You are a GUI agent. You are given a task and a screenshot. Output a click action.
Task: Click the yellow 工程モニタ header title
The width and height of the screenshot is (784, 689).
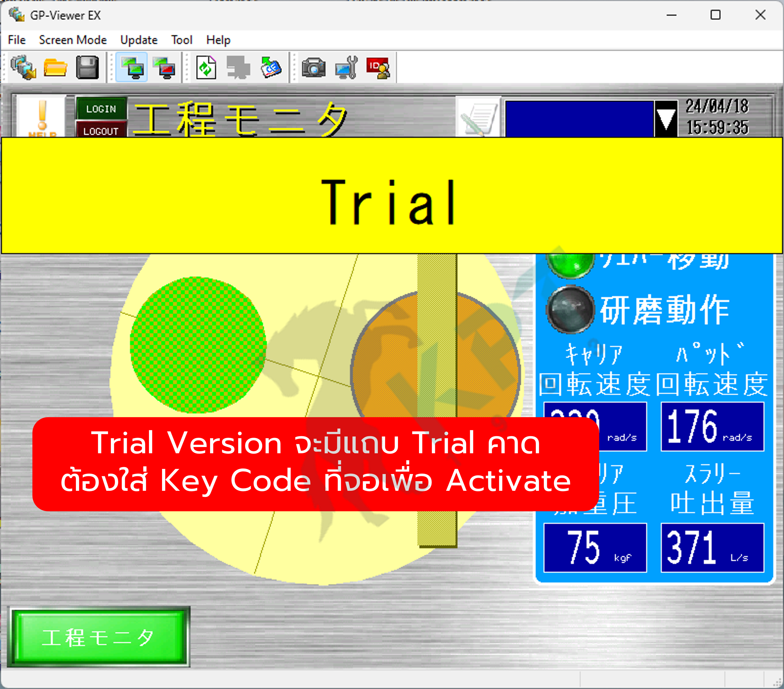pos(241,119)
